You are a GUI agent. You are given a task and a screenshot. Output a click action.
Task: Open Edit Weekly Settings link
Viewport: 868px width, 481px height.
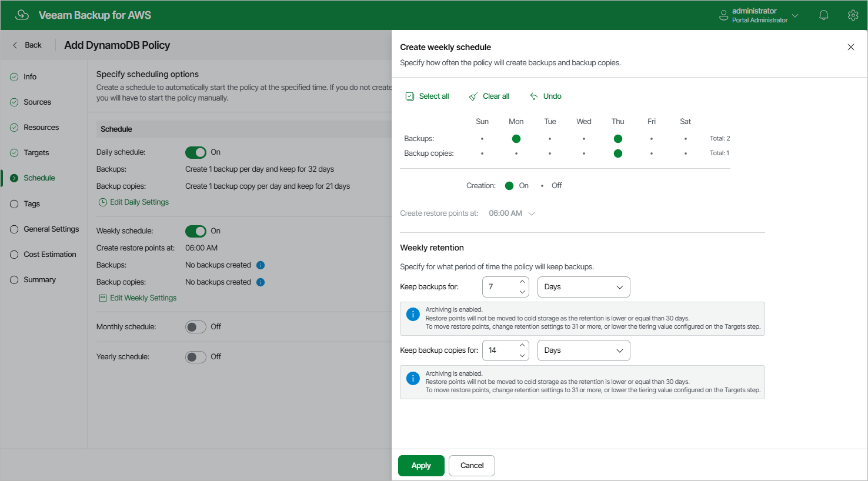pyautogui.click(x=143, y=298)
